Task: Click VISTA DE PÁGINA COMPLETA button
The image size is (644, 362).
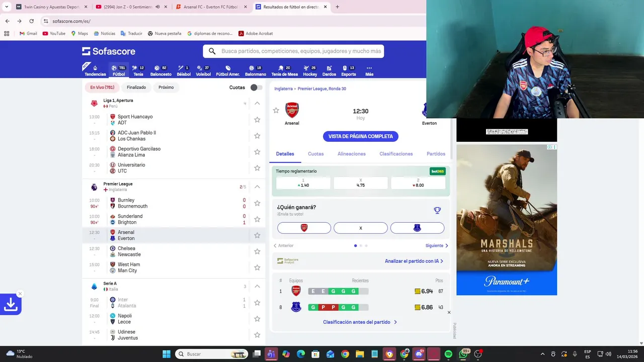Action: click(361, 136)
